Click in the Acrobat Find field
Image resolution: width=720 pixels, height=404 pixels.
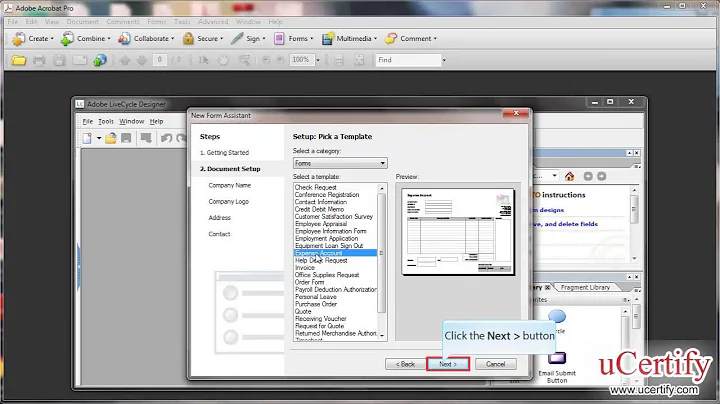click(408, 60)
